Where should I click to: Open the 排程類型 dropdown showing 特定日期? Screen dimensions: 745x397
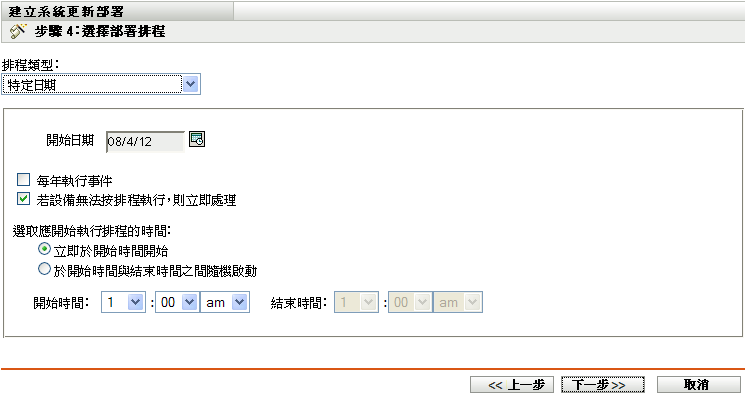click(x=101, y=84)
